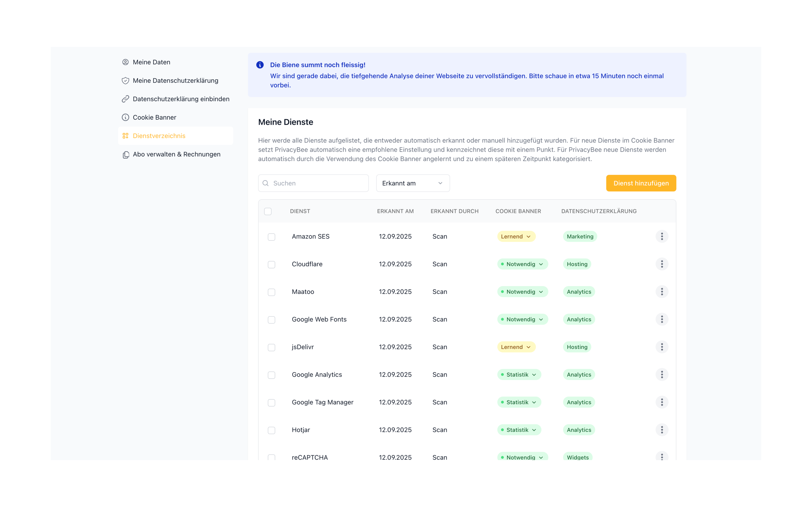Select the jsDelivr row checkbox
This screenshot has height=507, width=812.
272,347
